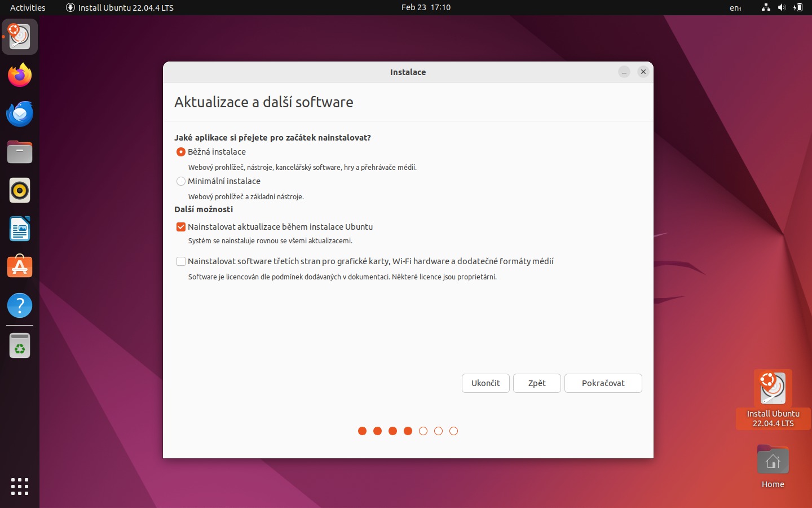Image resolution: width=812 pixels, height=508 pixels.
Task: Show Applications grid button
Action: tap(20, 486)
